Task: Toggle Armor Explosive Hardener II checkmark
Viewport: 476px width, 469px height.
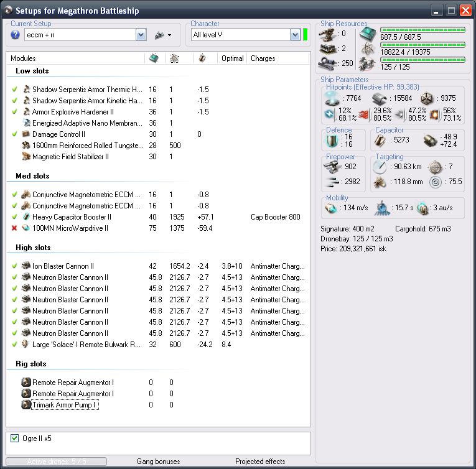Action: [x=14, y=112]
